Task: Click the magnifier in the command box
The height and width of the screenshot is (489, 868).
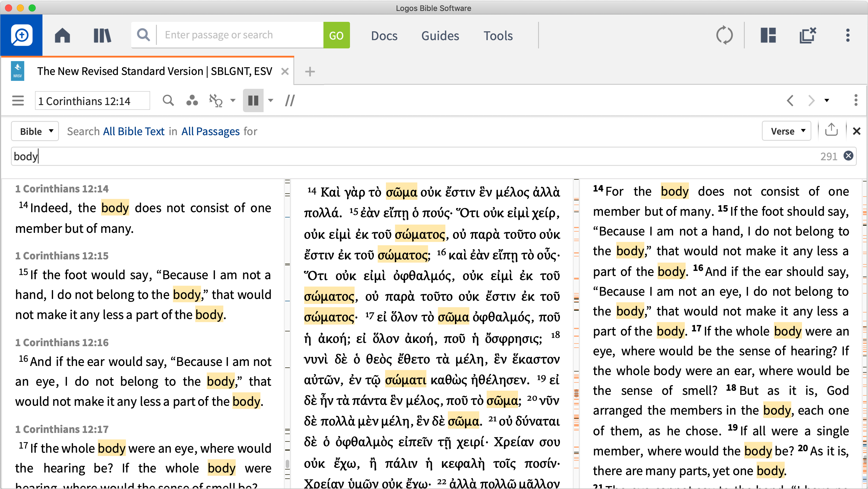Action: pyautogui.click(x=144, y=35)
